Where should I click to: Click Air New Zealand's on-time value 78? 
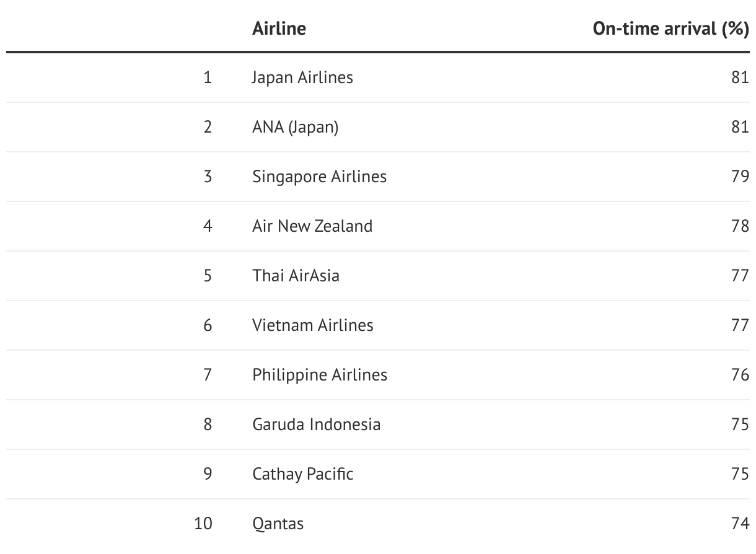click(740, 226)
